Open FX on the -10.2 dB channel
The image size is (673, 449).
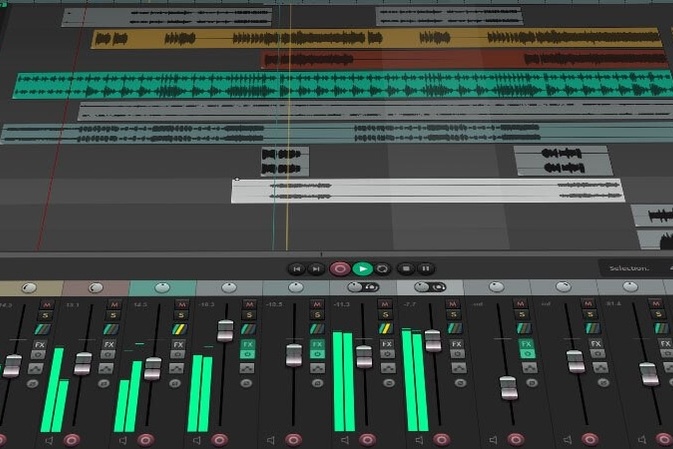tap(247, 346)
